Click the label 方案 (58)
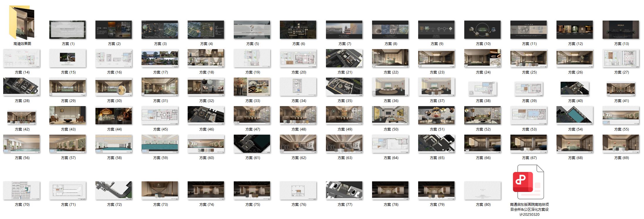 pos(114,158)
